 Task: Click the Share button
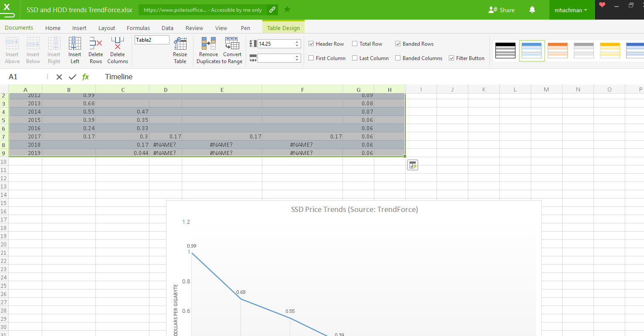click(502, 10)
